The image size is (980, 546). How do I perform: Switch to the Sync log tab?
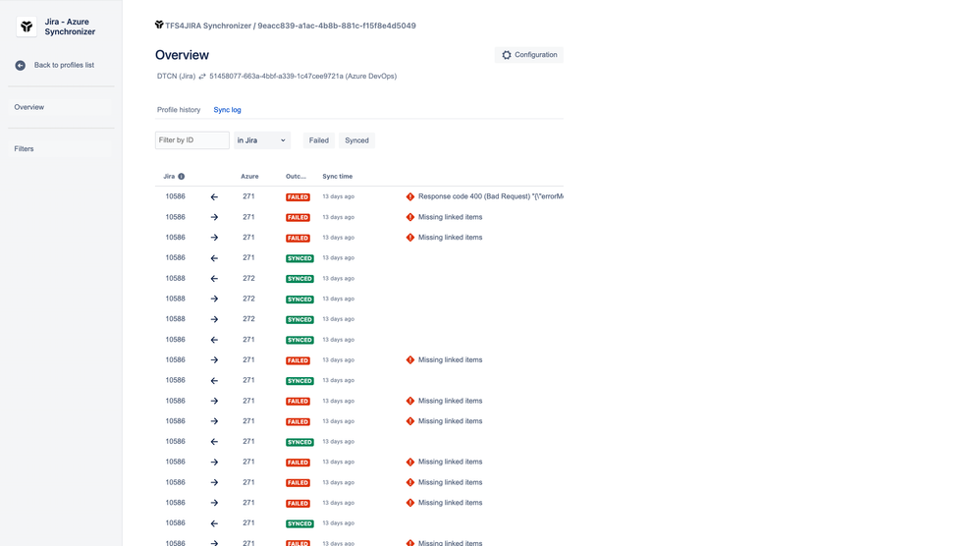pos(227,110)
